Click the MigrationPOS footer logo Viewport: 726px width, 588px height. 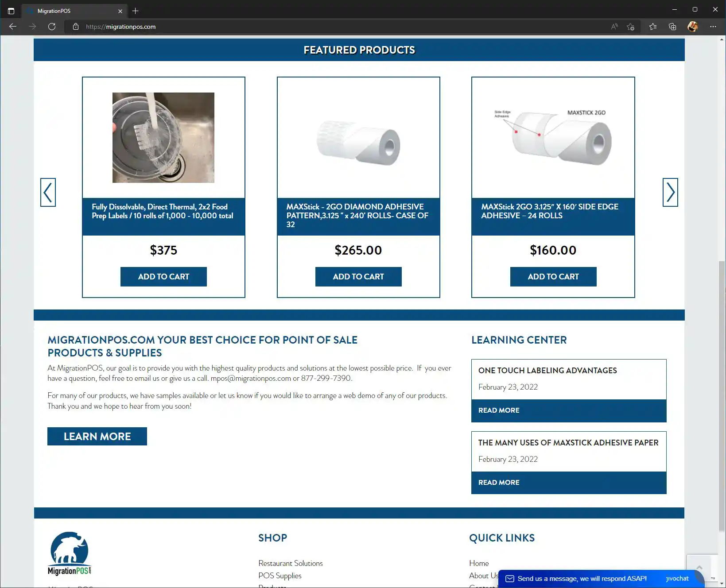pyautogui.click(x=70, y=553)
